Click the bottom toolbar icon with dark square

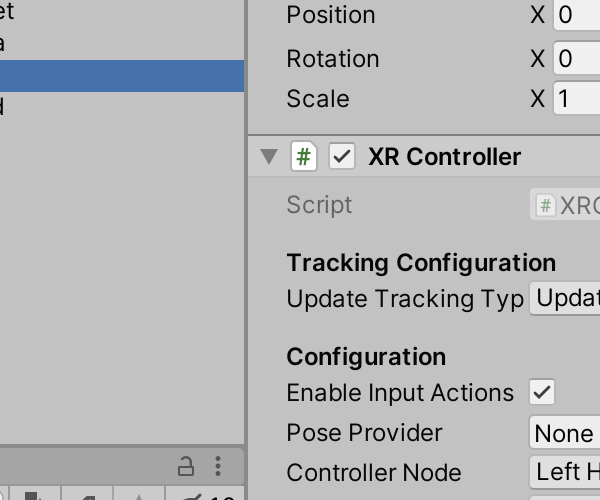click(x=34, y=495)
